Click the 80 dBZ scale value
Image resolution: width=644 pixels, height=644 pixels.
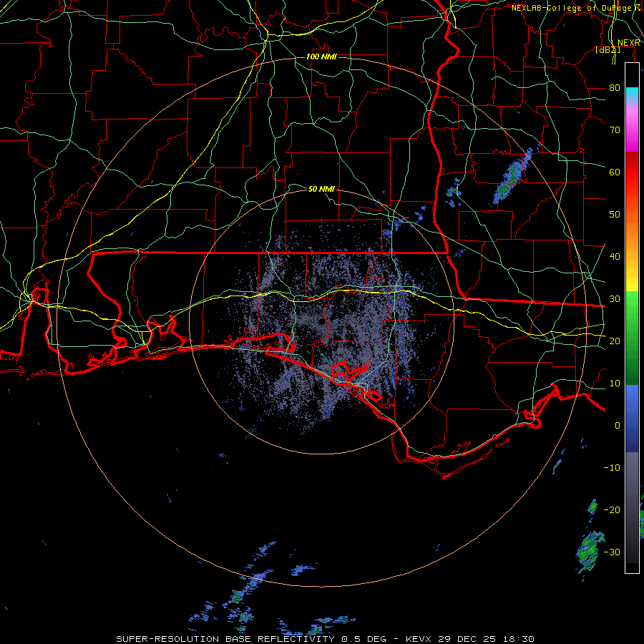coord(615,87)
